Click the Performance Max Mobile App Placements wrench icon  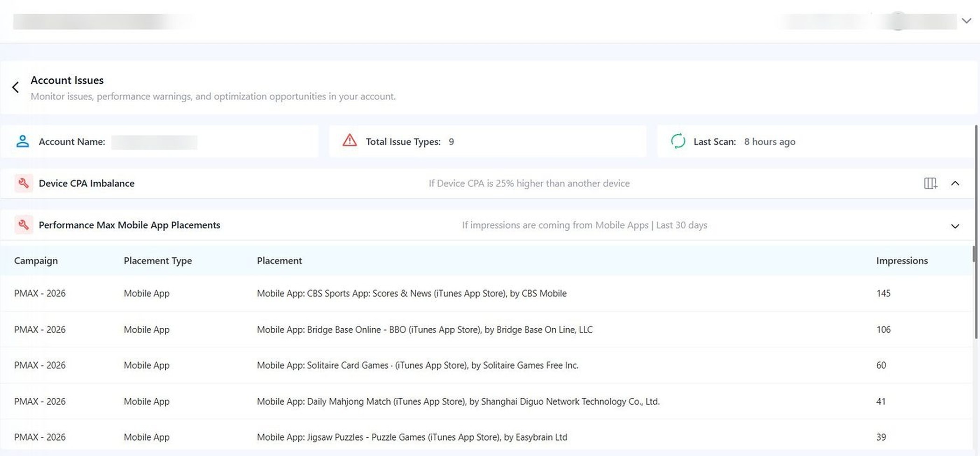[23, 225]
